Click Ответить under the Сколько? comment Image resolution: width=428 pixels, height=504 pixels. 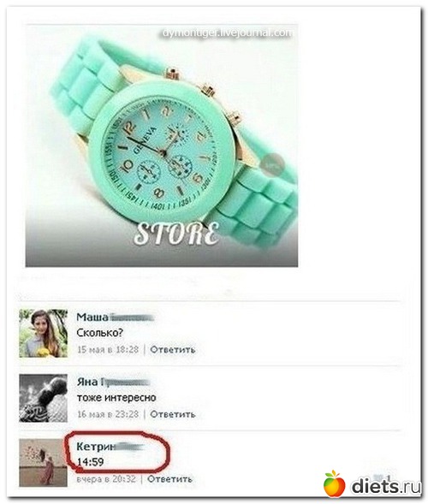pos(173,349)
